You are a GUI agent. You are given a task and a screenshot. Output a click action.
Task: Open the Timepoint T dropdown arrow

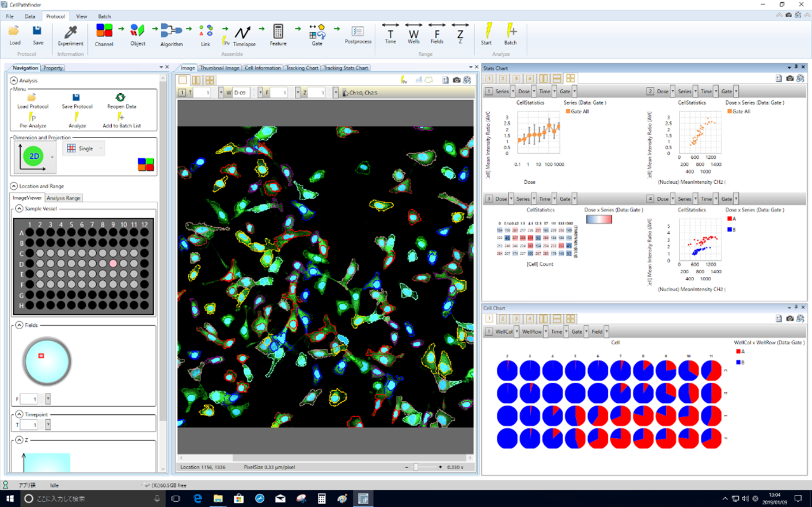coord(48,425)
